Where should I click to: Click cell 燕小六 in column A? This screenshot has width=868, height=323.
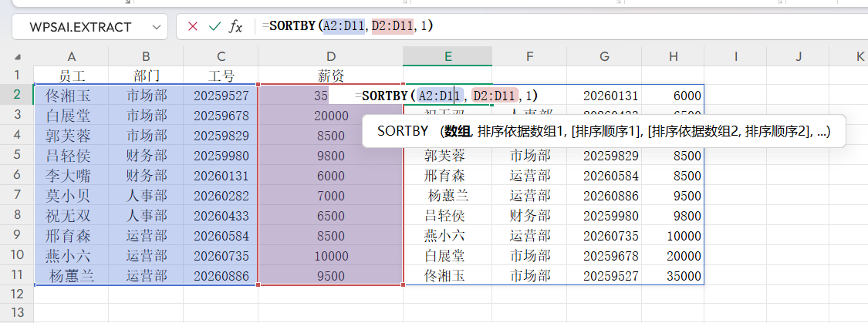pyautogui.click(x=72, y=256)
